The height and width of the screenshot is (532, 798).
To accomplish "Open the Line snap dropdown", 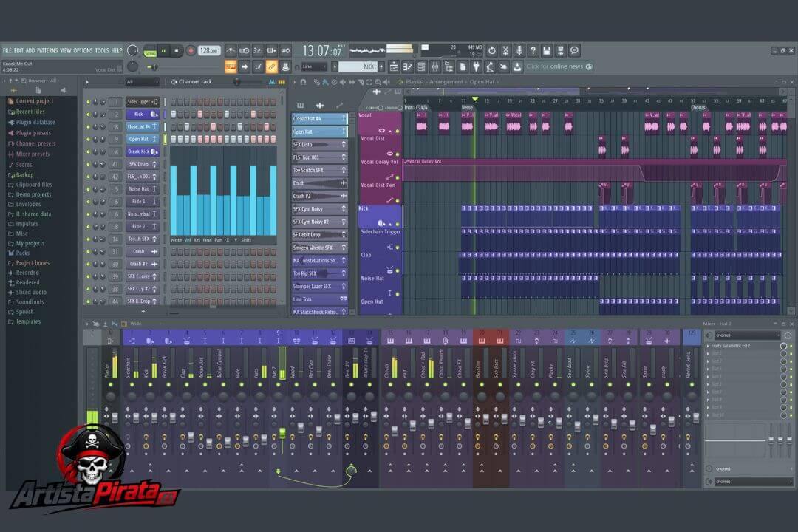I will pyautogui.click(x=314, y=66).
